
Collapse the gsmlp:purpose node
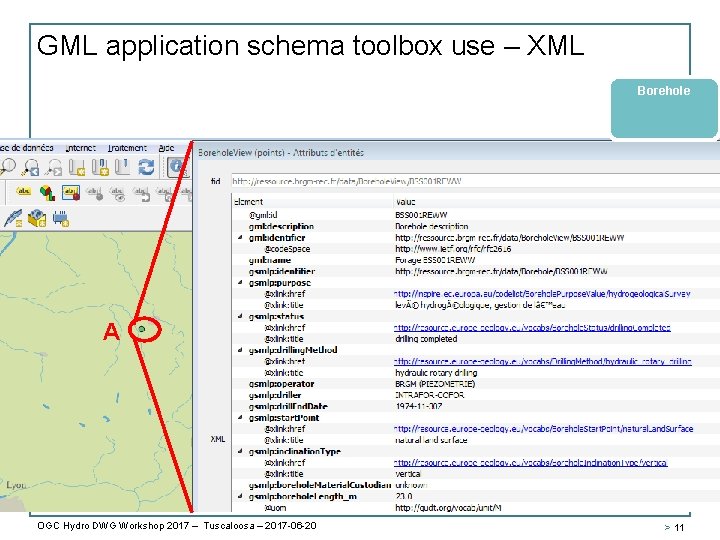click(x=240, y=282)
